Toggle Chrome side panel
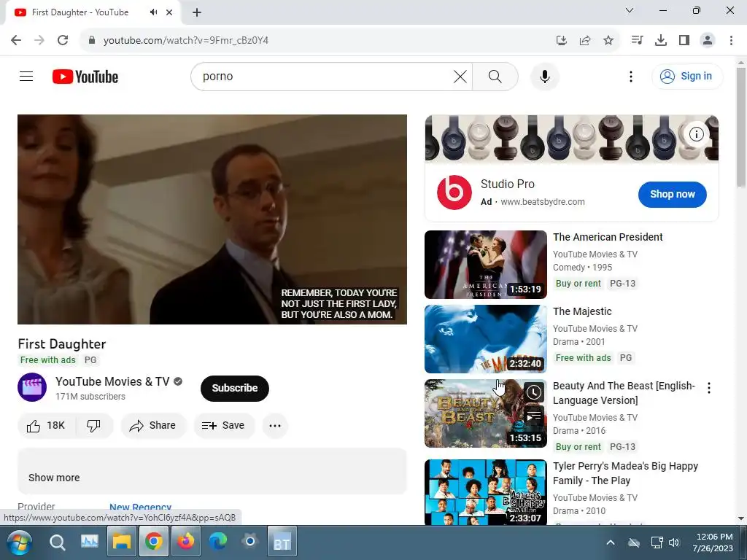This screenshot has height=560, width=747. (x=684, y=40)
